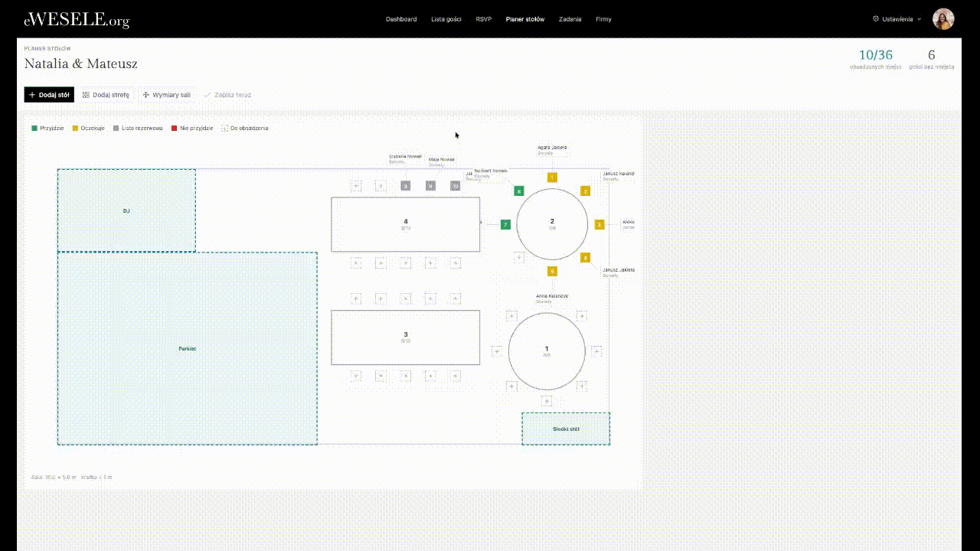The image size is (980, 551).
Task: Click the red Nie przyjdzie legend item
Action: (x=192, y=128)
